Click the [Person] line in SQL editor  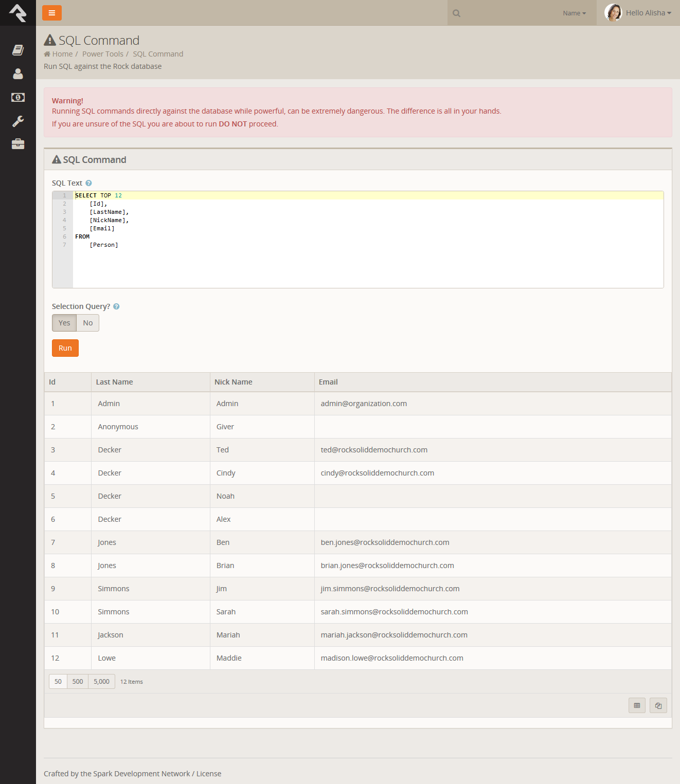(x=104, y=245)
